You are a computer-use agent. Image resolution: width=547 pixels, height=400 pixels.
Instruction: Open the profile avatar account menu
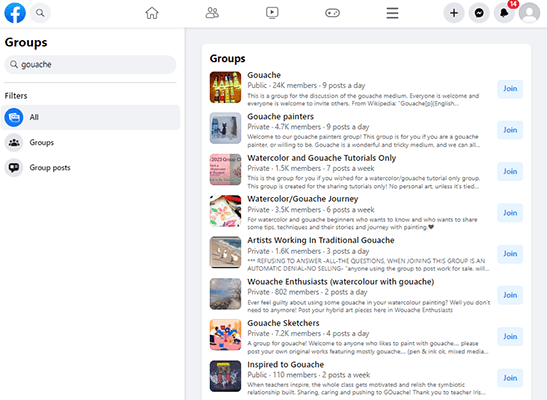point(530,13)
